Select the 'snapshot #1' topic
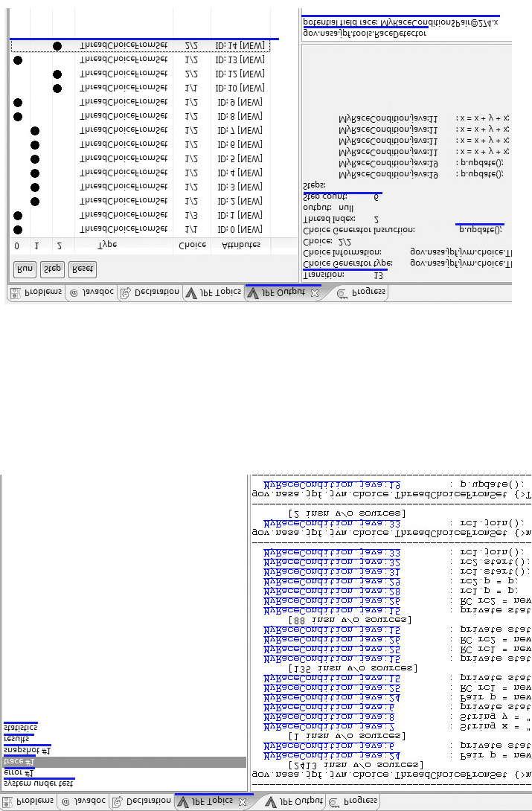Screen dimensions: 532x811 click(28, 751)
